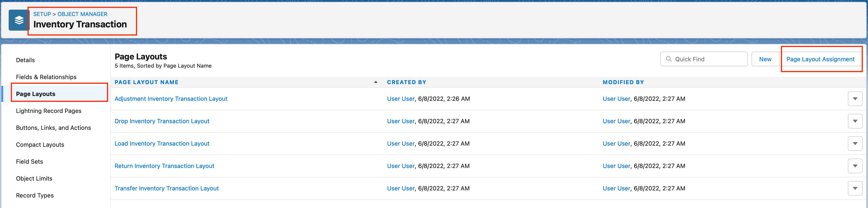Image resolution: width=868 pixels, height=208 pixels.
Task: Open row actions for Load Inventory Transaction Layout
Action: (855, 144)
